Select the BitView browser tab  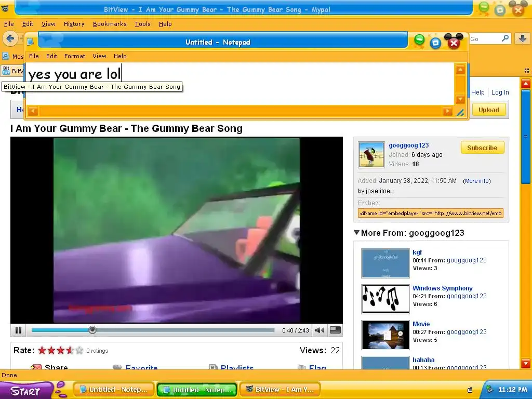tap(12, 71)
